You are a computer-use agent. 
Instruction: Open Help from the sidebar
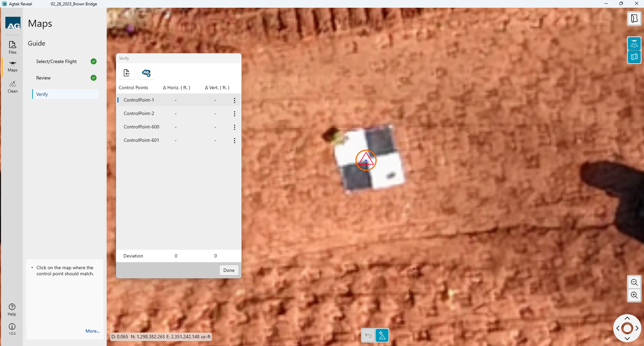[12, 309]
